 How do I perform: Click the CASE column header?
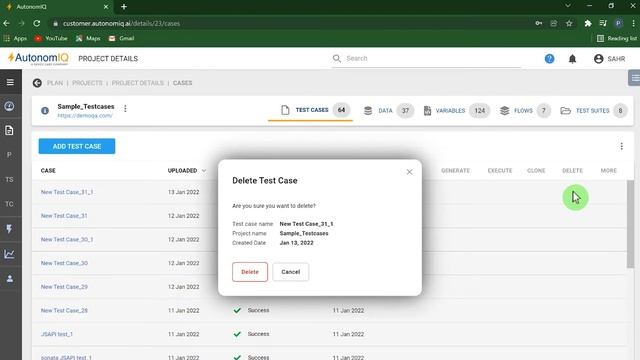coord(48,171)
